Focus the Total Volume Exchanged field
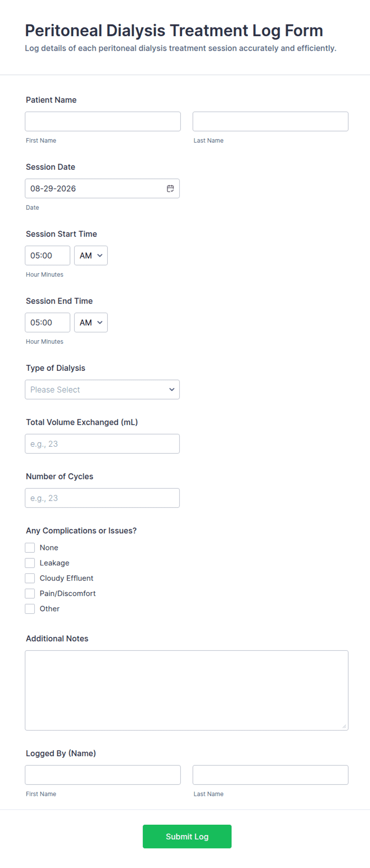Image resolution: width=370 pixels, height=868 pixels. click(x=102, y=444)
